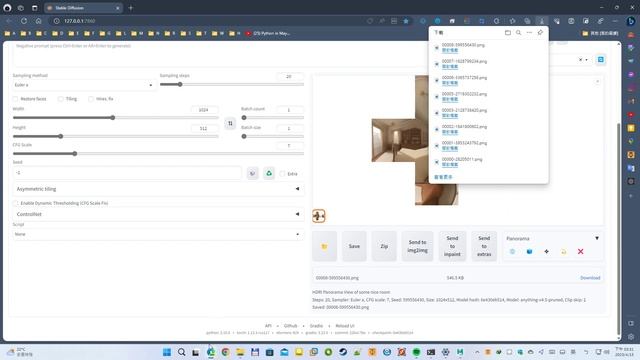Select the generated image thumbnail below preview
The height and width of the screenshot is (360, 640).
(x=319, y=216)
